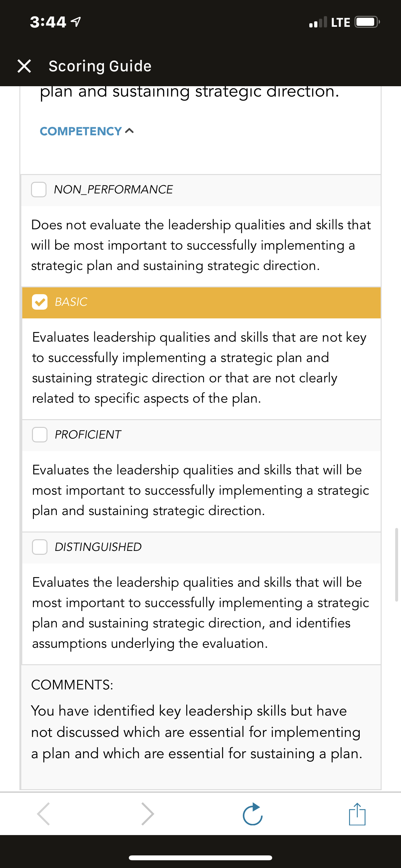Collapse the COMPETENCY section chevron

click(129, 131)
